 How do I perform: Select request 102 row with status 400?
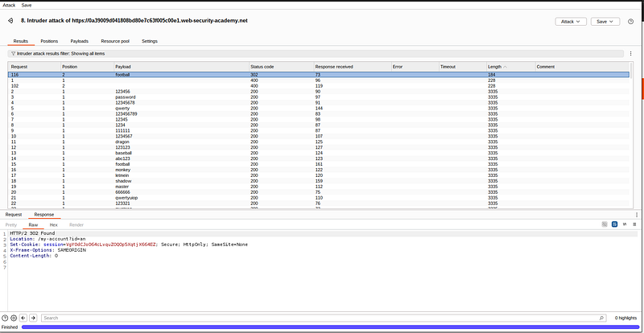click(319, 86)
